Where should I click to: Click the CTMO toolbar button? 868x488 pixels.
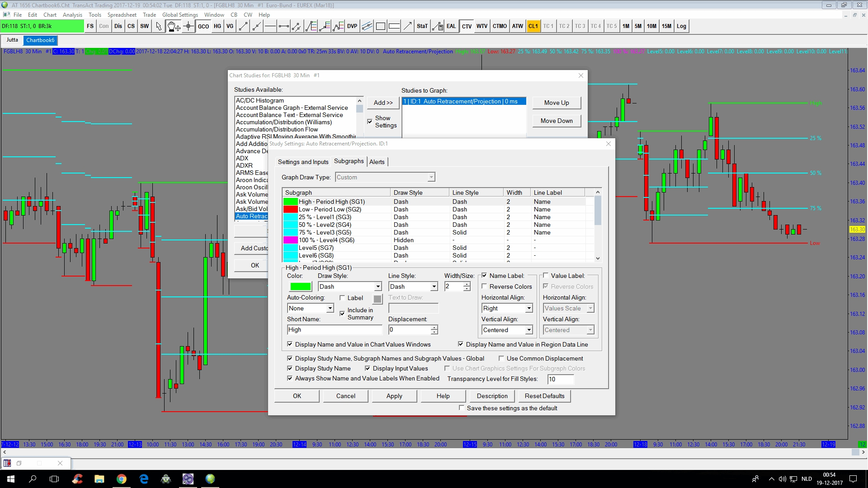point(500,26)
